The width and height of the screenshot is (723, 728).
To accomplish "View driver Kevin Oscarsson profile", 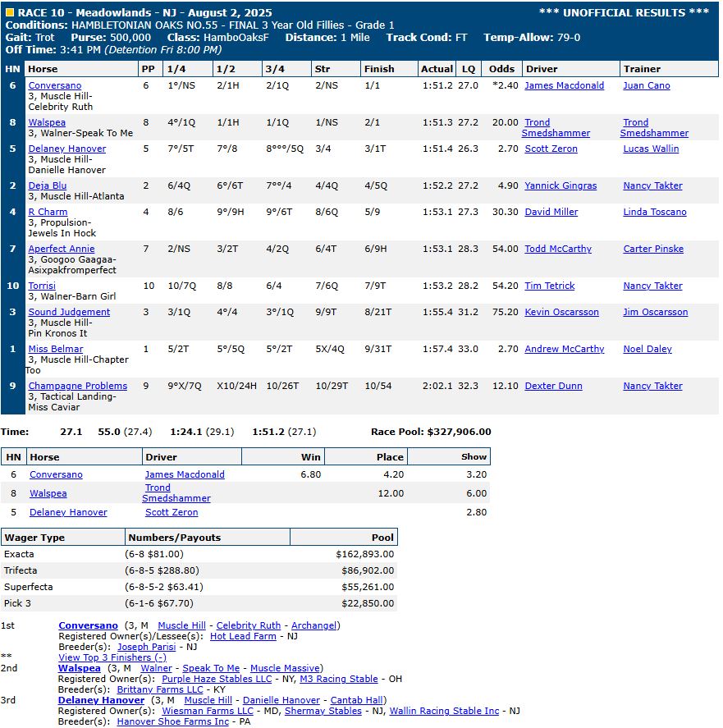I will 561,312.
